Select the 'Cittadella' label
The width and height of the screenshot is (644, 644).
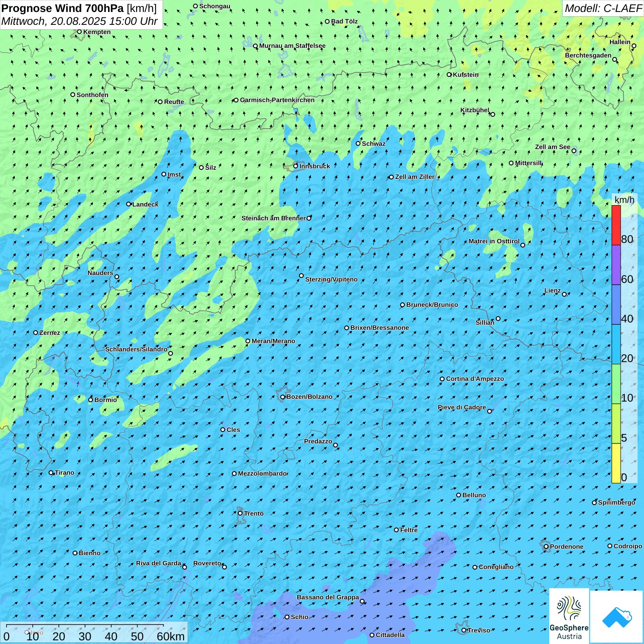390,635
